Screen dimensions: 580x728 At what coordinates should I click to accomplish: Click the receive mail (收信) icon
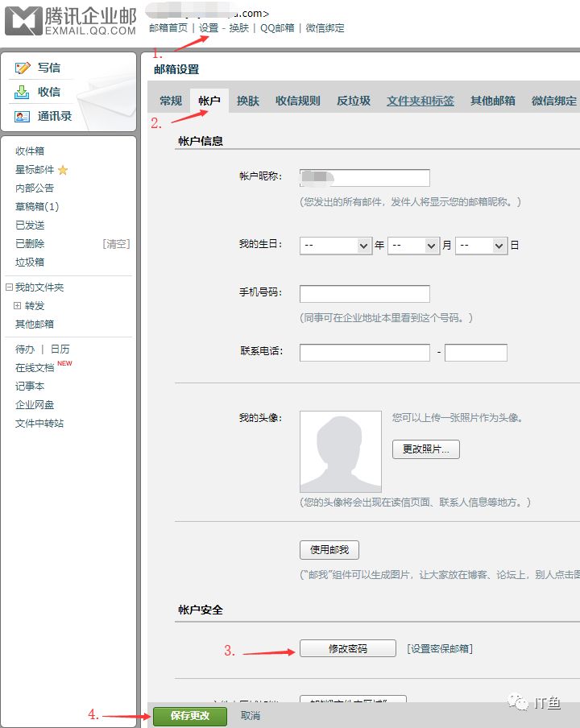point(23,92)
